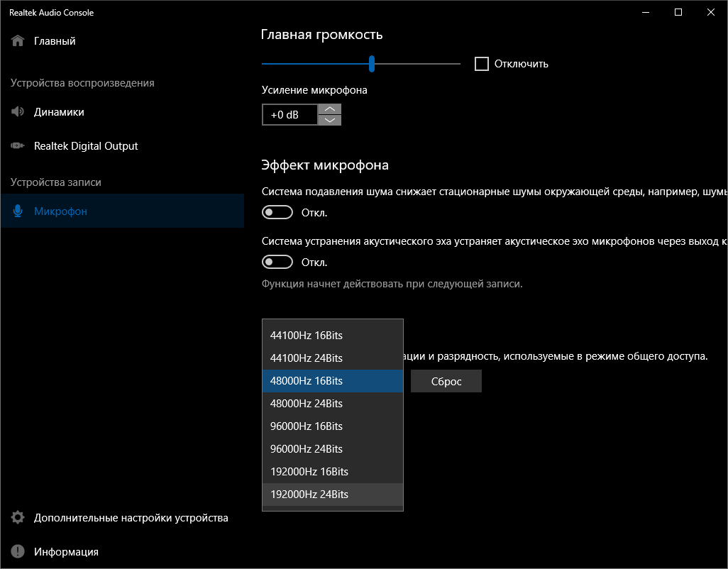
Task: Open the Realtek Digital Output page
Action: (86, 146)
